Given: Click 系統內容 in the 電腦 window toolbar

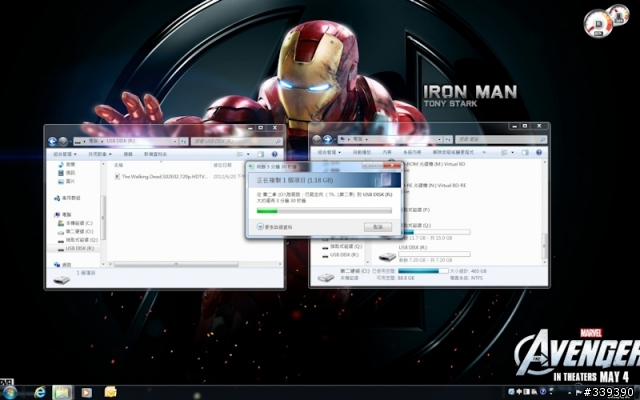Looking at the screenshot, I should click(412, 152).
